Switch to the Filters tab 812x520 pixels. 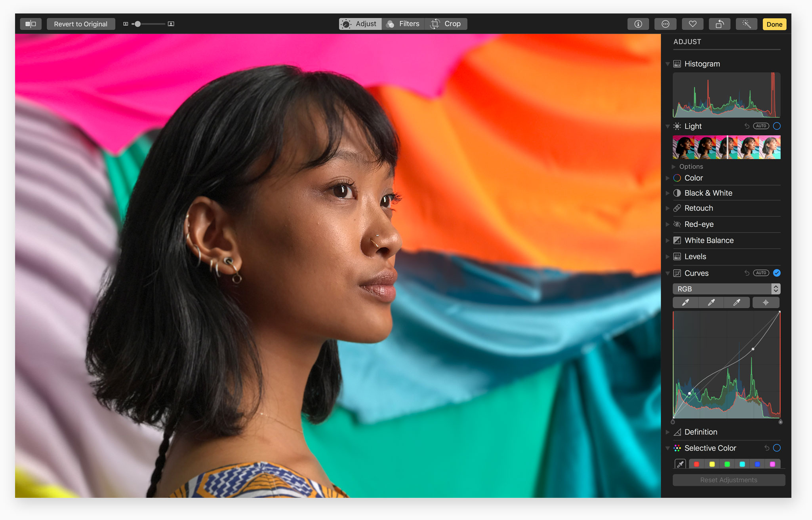403,24
